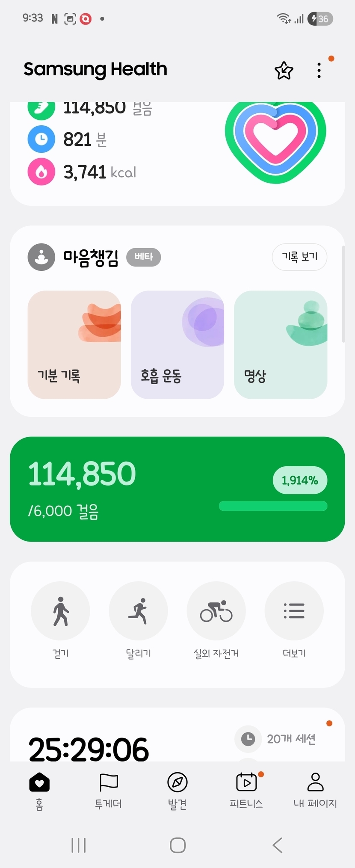Start a 걷기 walking workout

point(61,611)
